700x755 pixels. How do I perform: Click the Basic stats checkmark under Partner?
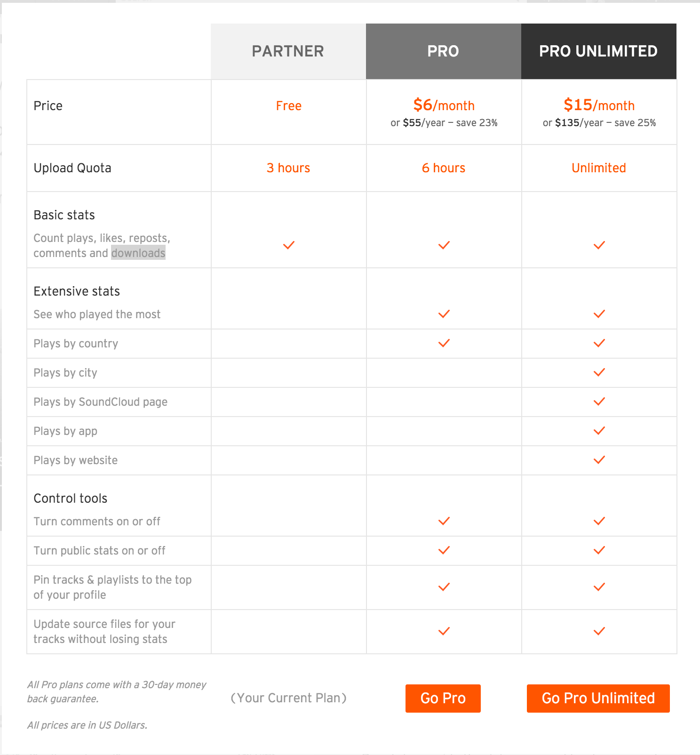click(289, 245)
